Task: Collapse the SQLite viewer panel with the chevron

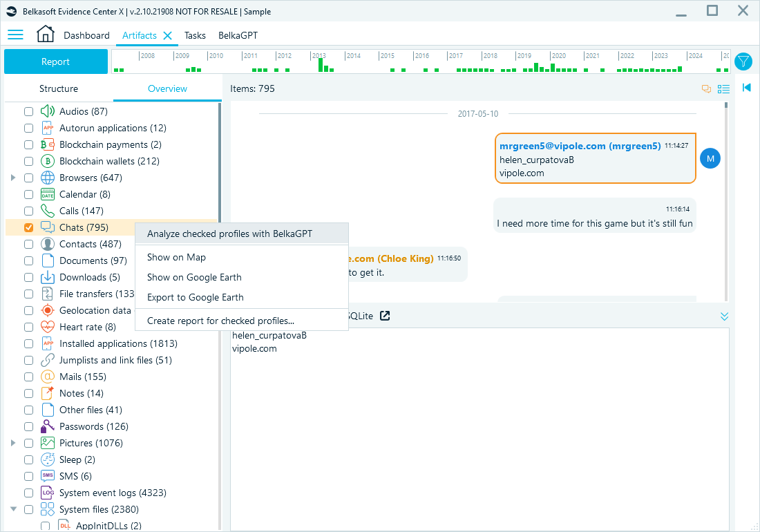Action: [724, 316]
